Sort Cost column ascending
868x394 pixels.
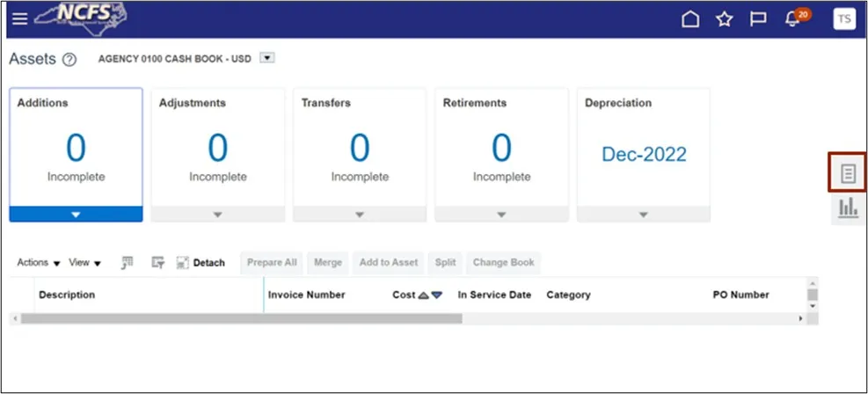pos(424,295)
